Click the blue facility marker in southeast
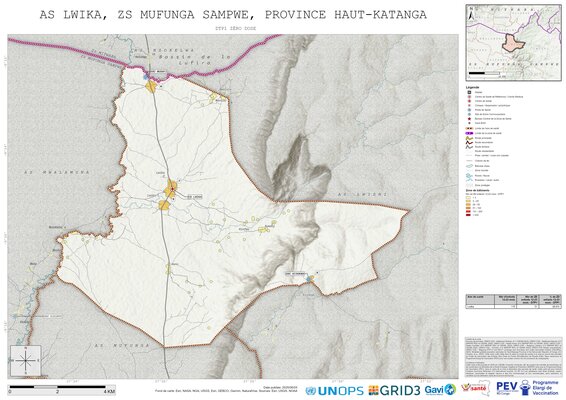 pyautogui.click(x=309, y=279)
